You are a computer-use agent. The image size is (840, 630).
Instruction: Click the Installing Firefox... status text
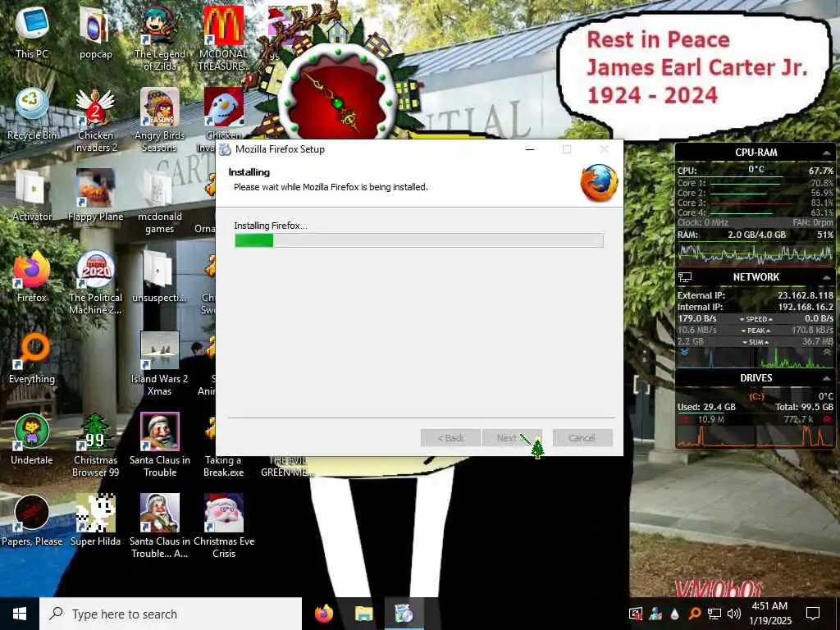[271, 226]
